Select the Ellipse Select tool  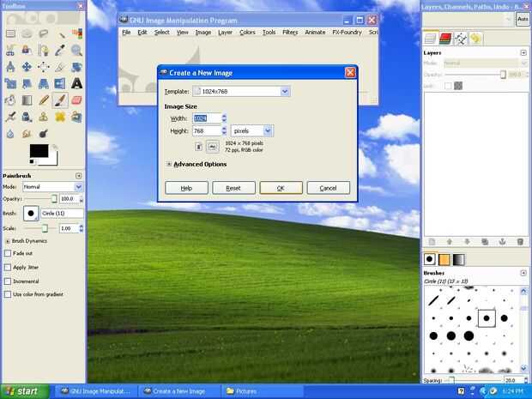click(27, 33)
